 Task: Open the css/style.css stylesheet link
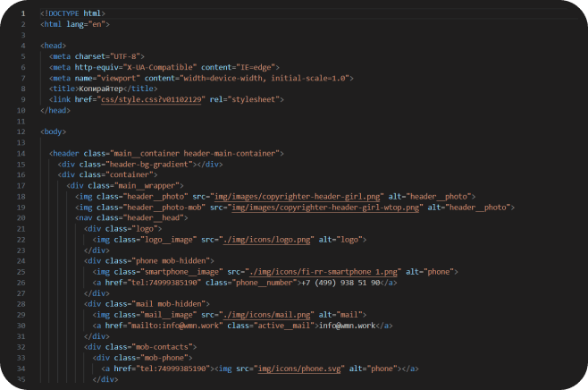tap(152, 99)
